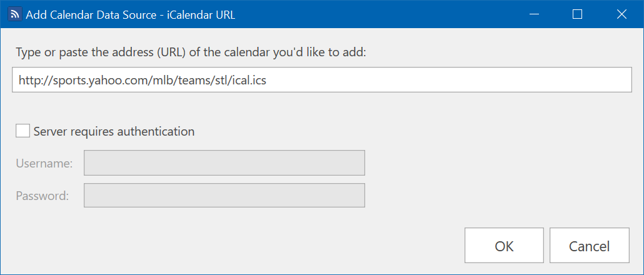The image size is (644, 275).
Task: Click the 'Server requires authentication' label text
Action: 114,131
